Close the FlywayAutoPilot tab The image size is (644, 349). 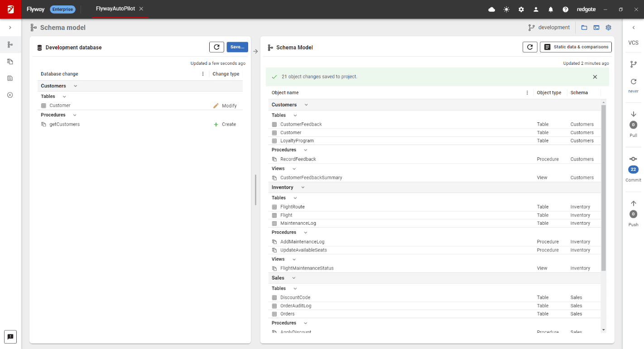pos(141,9)
